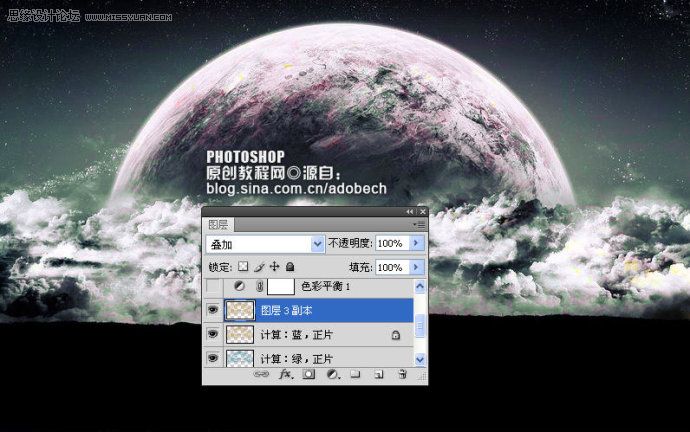Switch to the 图层 tab
690x432 pixels.
tap(219, 225)
